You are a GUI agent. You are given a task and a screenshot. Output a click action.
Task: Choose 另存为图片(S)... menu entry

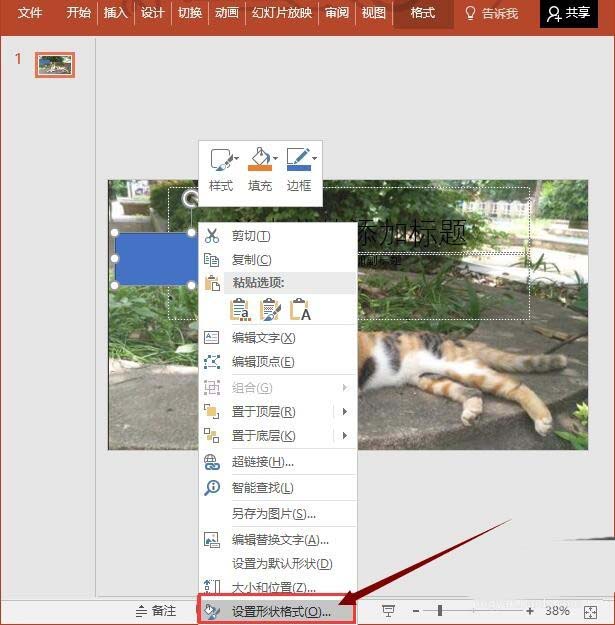[x=278, y=514]
